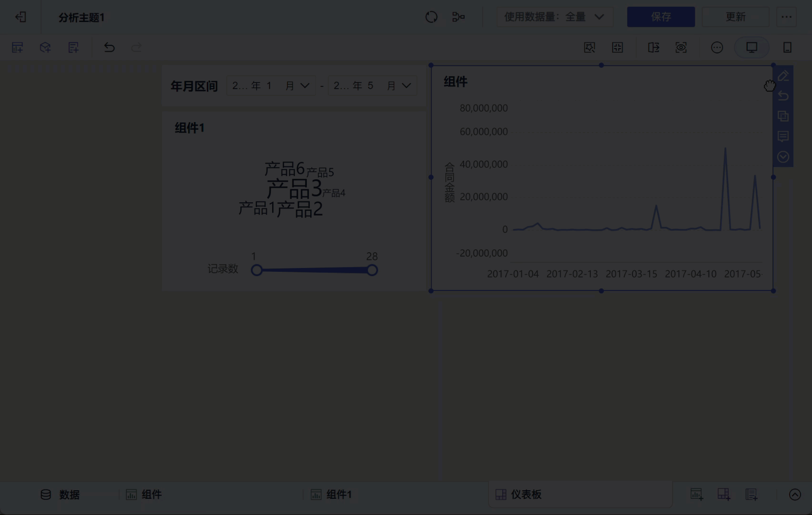812x515 pixels.
Task: Click the undo icon in the toolbar
Action: (x=110, y=47)
